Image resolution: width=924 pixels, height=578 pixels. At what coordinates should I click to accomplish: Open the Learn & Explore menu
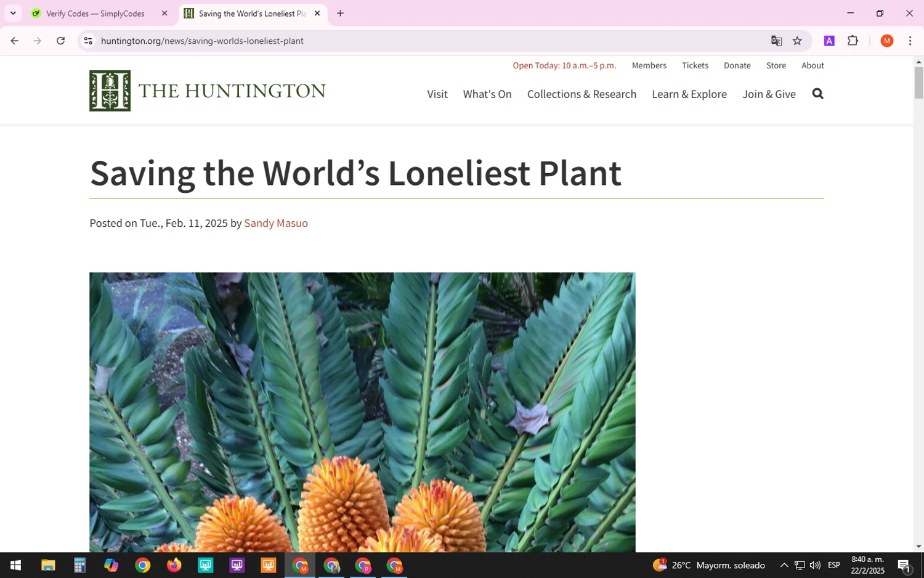coord(689,94)
